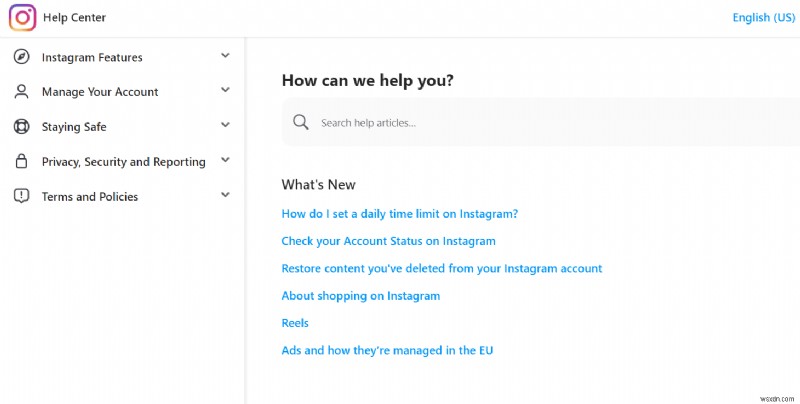This screenshot has height=404, width=800.
Task: Expand the Staying Safe chevron
Action: click(225, 124)
